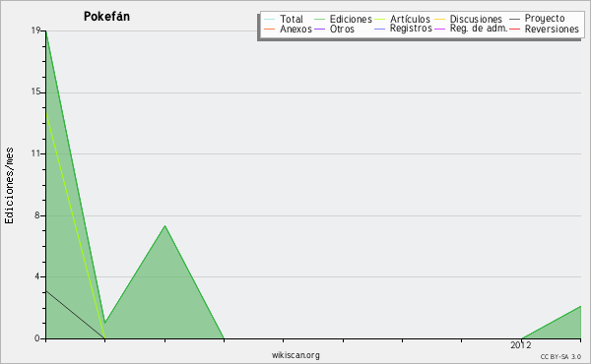The image size is (591, 364).
Task: Click the Ediciones legend entry
Action: (x=343, y=19)
